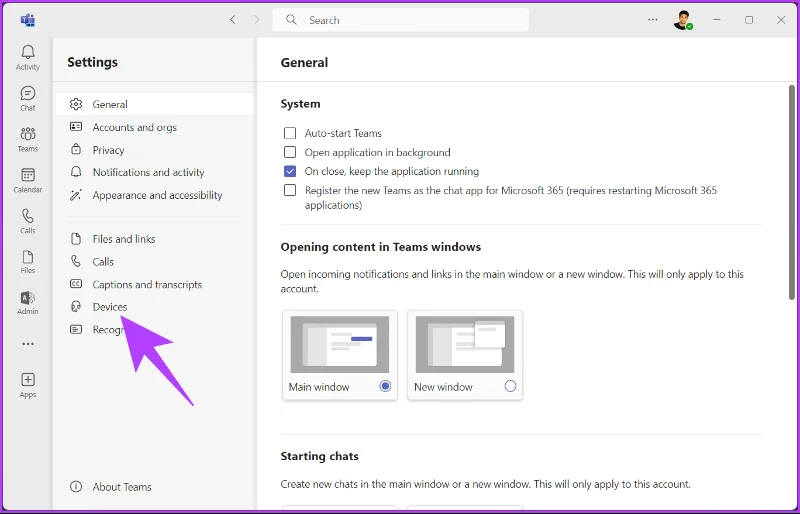Click the CC icon beside Captions and transcripts

click(76, 284)
